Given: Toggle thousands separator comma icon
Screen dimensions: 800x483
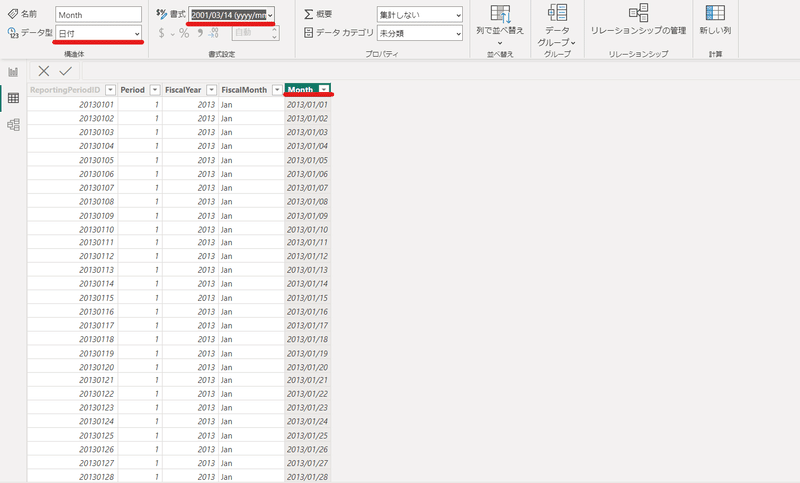Looking at the screenshot, I should click(200, 33).
